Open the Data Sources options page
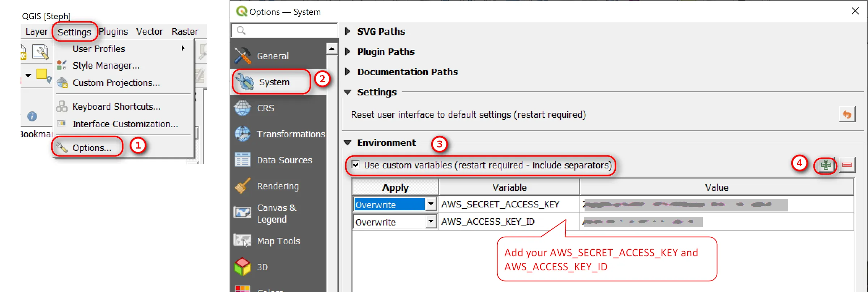The height and width of the screenshot is (292, 868). pyautogui.click(x=278, y=160)
